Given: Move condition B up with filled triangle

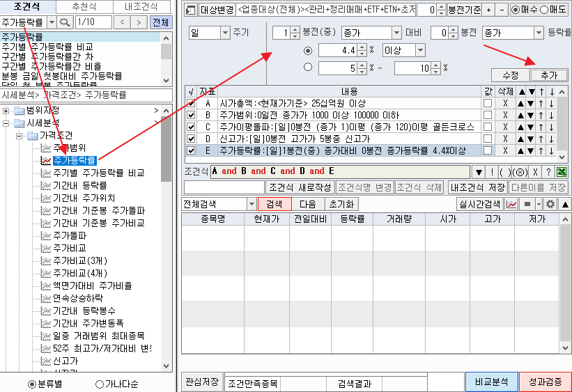Looking at the screenshot, I should coord(521,115).
